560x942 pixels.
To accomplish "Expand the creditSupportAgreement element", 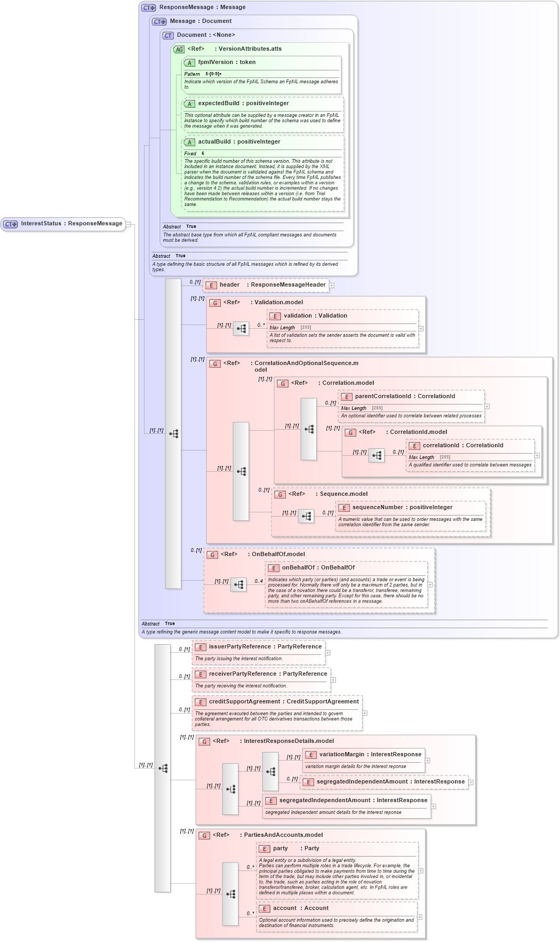I will click(x=365, y=713).
